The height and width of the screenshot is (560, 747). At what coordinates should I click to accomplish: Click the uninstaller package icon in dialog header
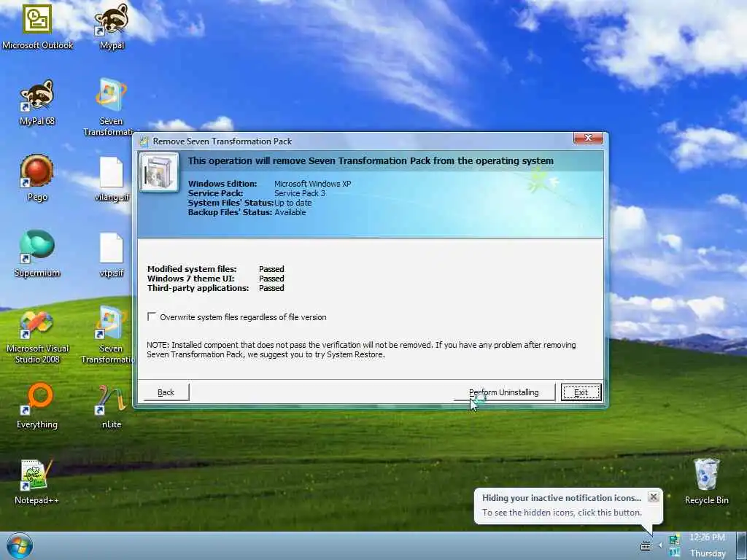[x=158, y=172]
